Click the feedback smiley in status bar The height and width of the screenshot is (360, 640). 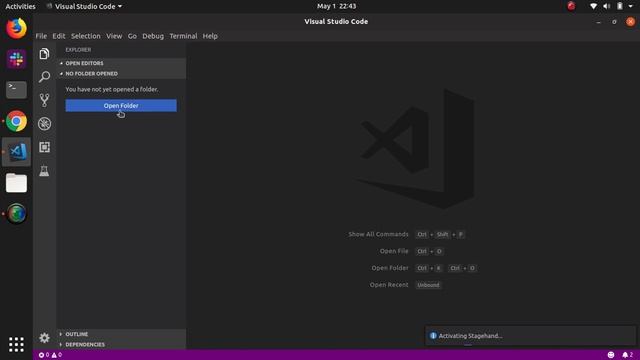[611, 355]
